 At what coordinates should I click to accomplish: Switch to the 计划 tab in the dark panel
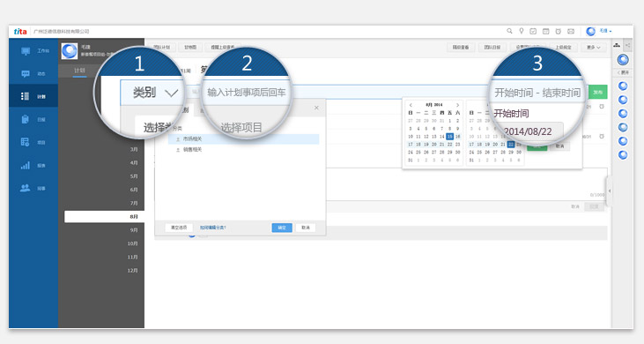point(79,71)
